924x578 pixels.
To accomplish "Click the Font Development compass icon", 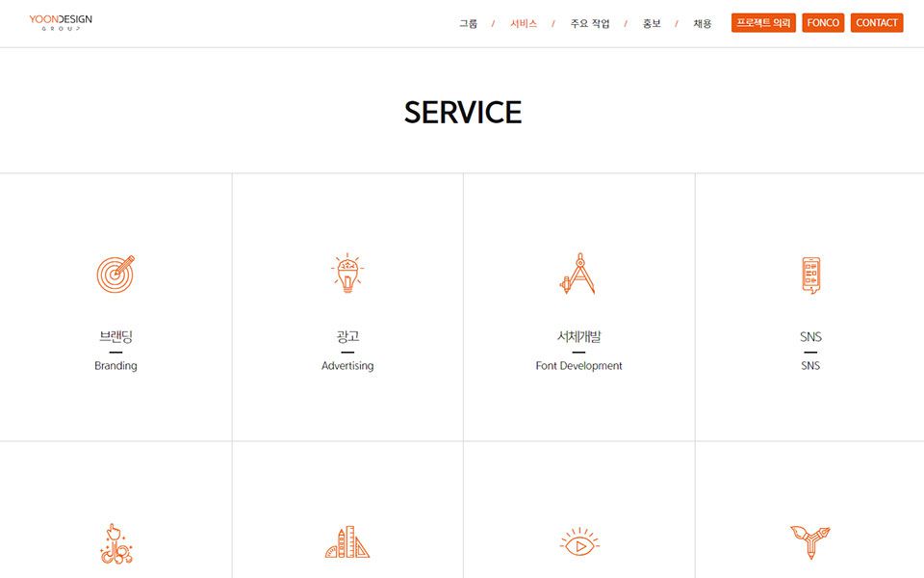I will (578, 274).
